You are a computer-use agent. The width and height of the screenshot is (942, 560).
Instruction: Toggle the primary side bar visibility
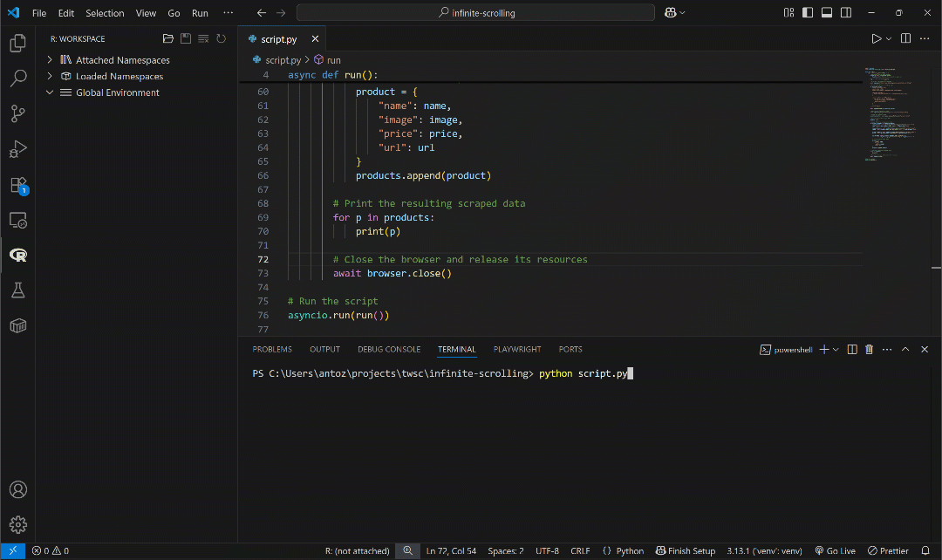[807, 13]
